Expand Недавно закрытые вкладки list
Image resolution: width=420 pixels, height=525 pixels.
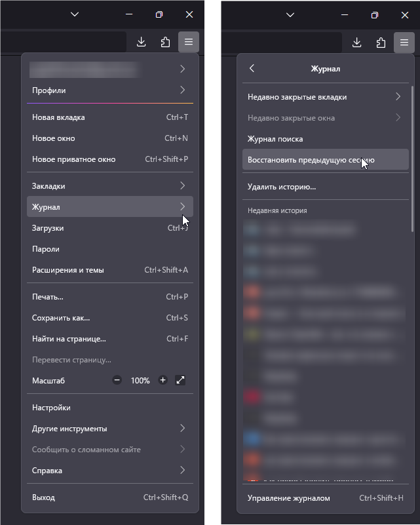click(x=324, y=97)
